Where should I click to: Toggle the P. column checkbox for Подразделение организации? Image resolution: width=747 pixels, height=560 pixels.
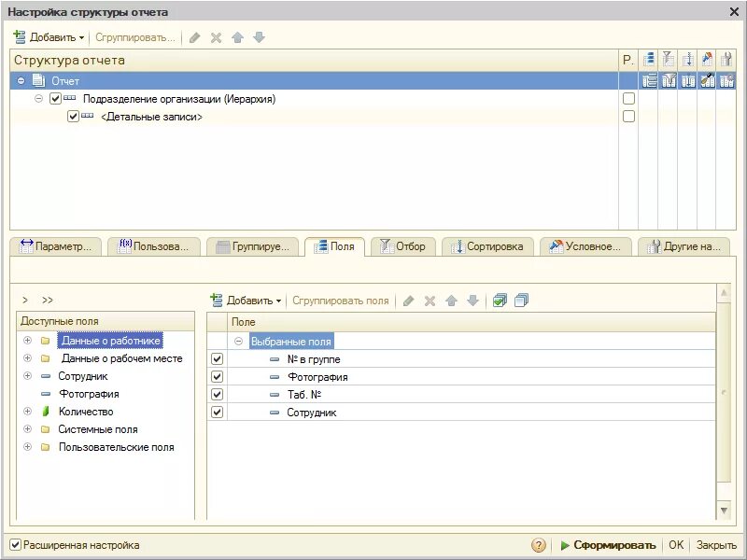pyautogui.click(x=628, y=99)
